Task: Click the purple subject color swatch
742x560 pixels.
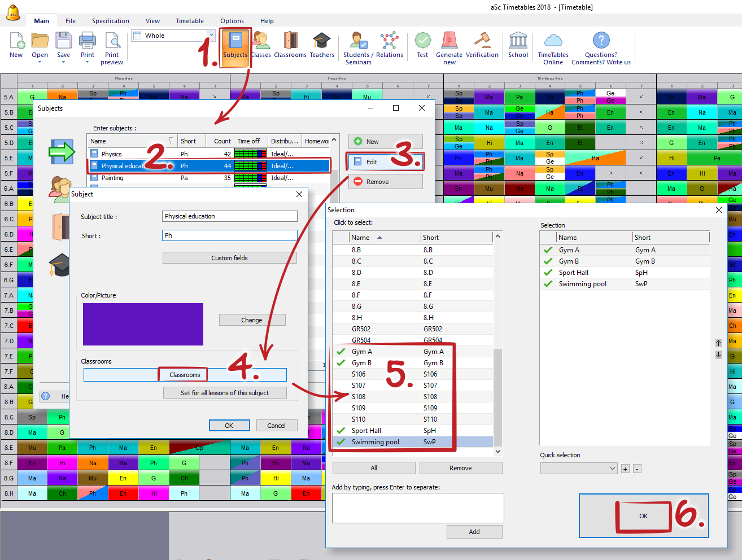Action: click(143, 324)
